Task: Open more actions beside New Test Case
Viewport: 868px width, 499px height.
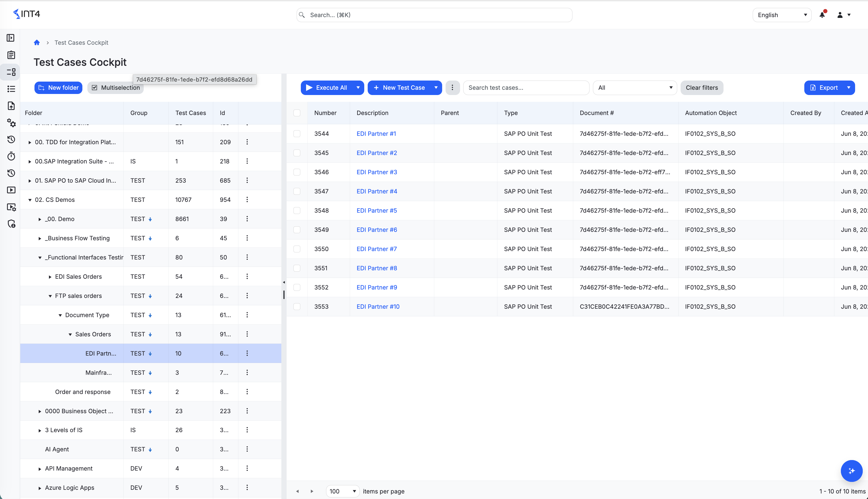Action: [x=452, y=88]
